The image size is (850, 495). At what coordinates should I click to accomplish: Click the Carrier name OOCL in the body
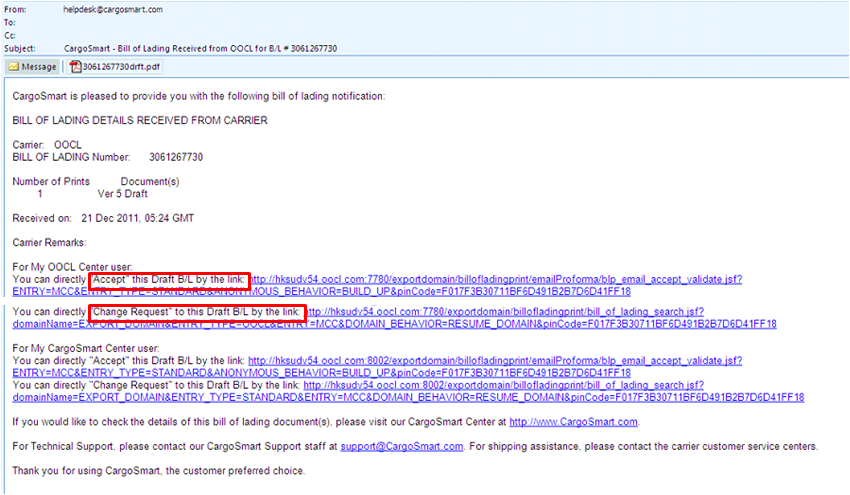(x=67, y=145)
